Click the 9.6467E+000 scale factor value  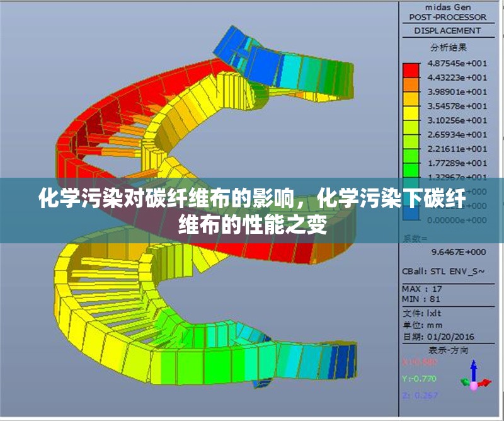458,251
